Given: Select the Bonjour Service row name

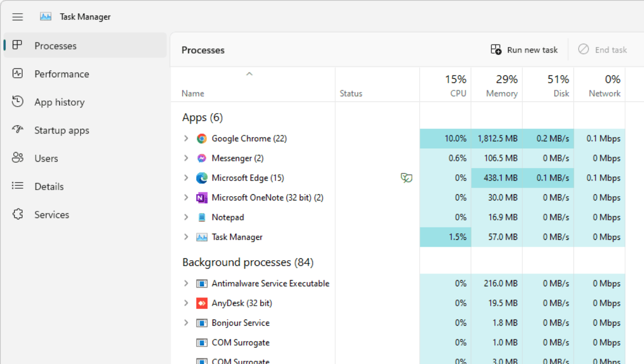Looking at the screenshot, I should [241, 323].
